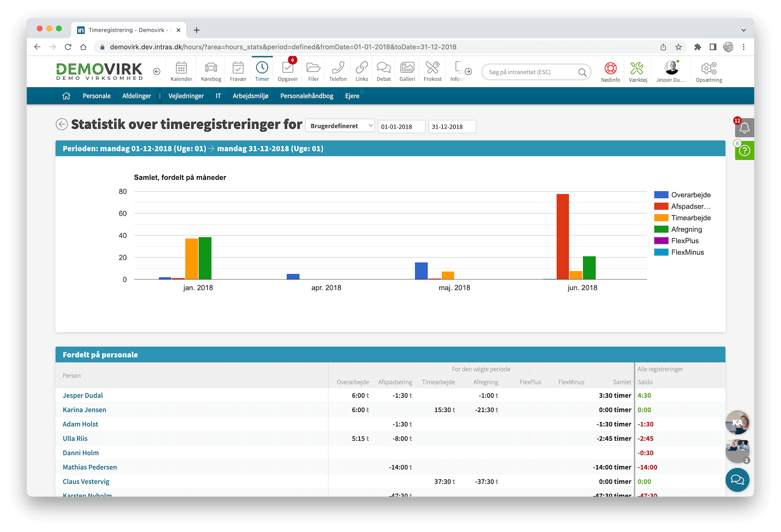
Task: Open the Brugerdefineret period dropdown
Action: tap(340, 126)
